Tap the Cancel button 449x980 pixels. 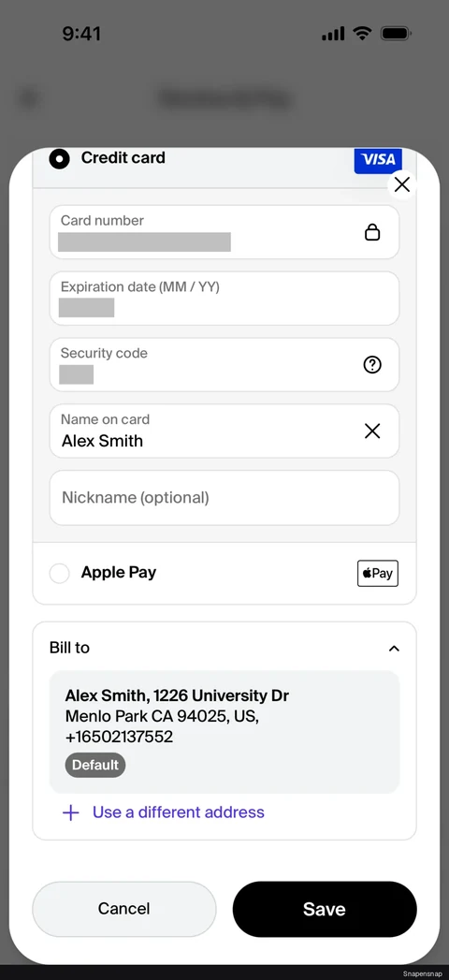pyautogui.click(x=124, y=909)
